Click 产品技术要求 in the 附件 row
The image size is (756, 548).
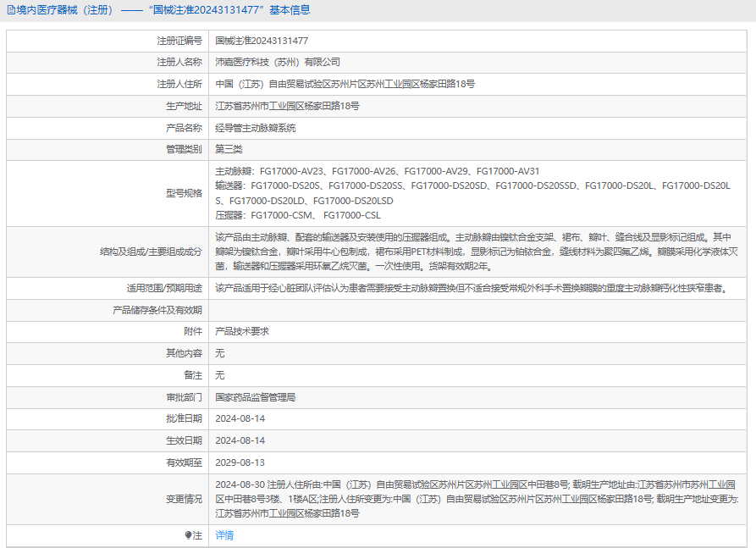(242, 332)
